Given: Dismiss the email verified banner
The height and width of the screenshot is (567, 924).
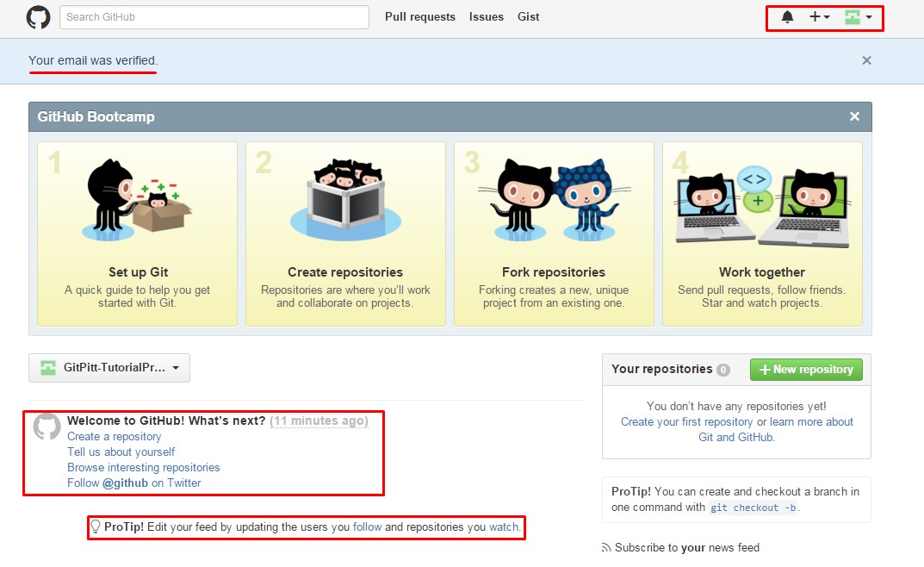Looking at the screenshot, I should tap(866, 60).
